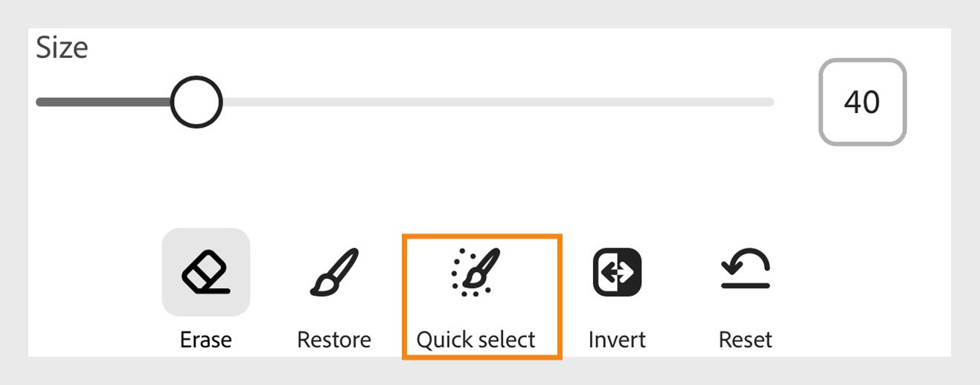The height and width of the screenshot is (385, 980).
Task: Click the "Quick select" text label
Action: (x=475, y=340)
